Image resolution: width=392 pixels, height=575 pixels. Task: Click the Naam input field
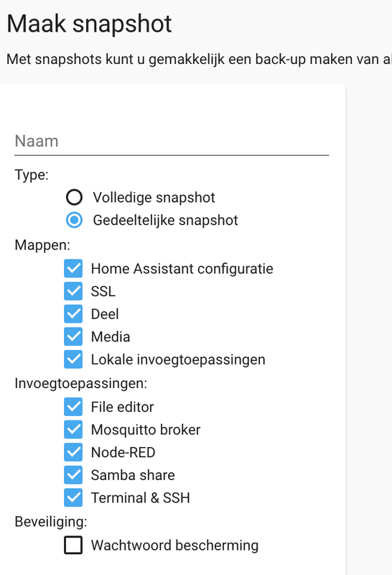pos(172,141)
